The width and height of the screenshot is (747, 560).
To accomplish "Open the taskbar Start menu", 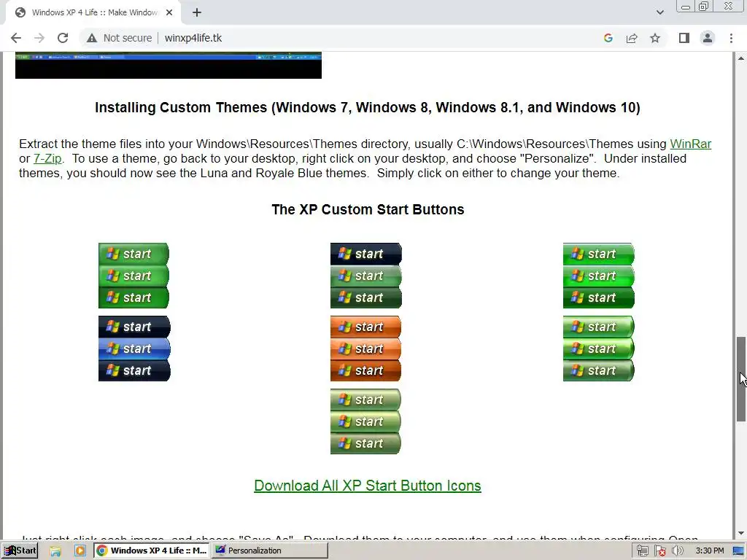I will (x=20, y=551).
